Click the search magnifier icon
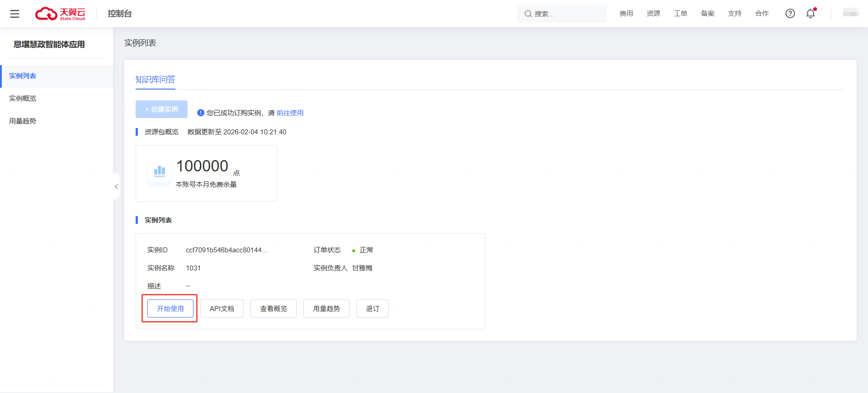The width and height of the screenshot is (868, 393). click(528, 14)
